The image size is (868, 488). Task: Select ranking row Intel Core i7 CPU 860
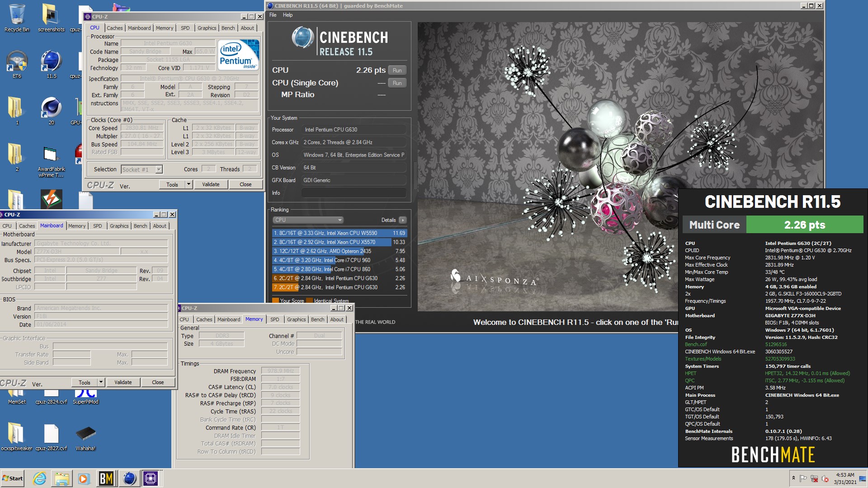(x=339, y=269)
